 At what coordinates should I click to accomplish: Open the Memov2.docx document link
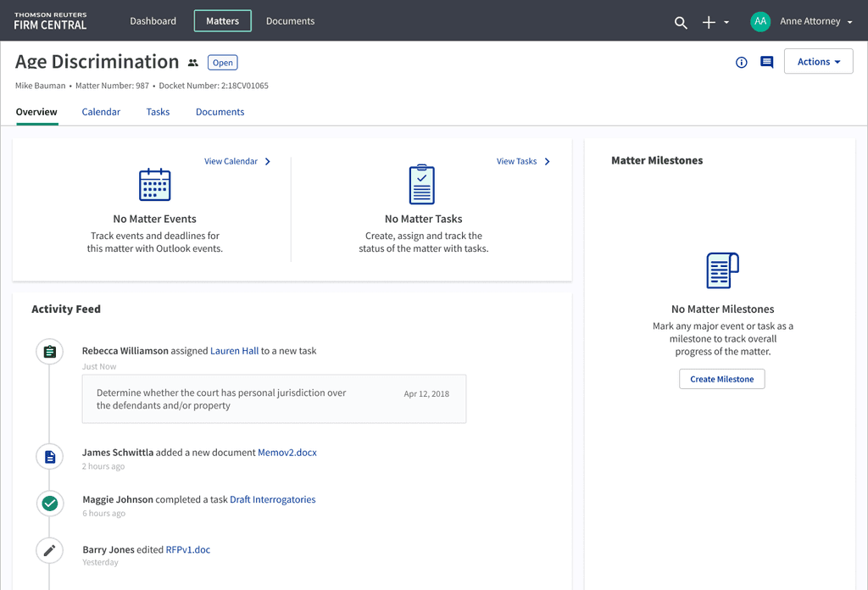point(287,453)
